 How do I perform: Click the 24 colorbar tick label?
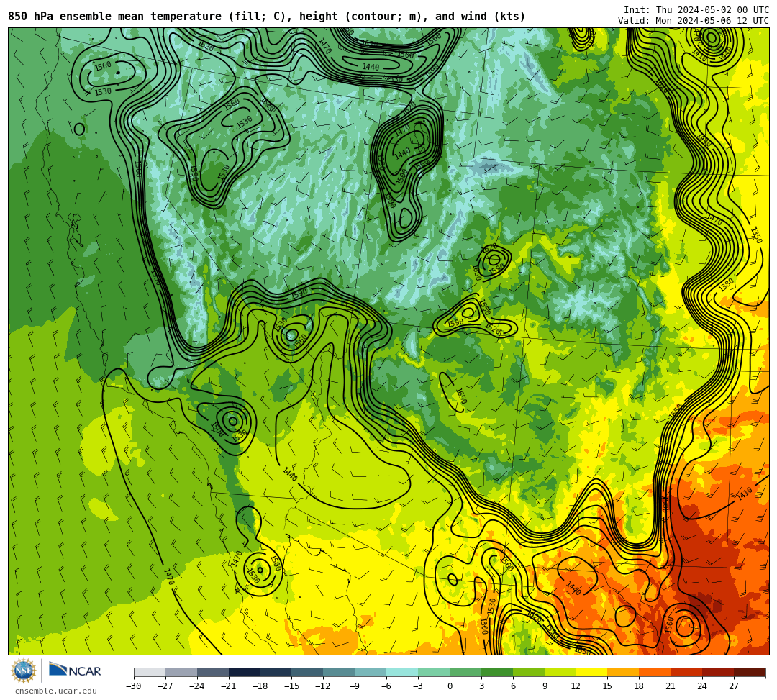coord(702,686)
